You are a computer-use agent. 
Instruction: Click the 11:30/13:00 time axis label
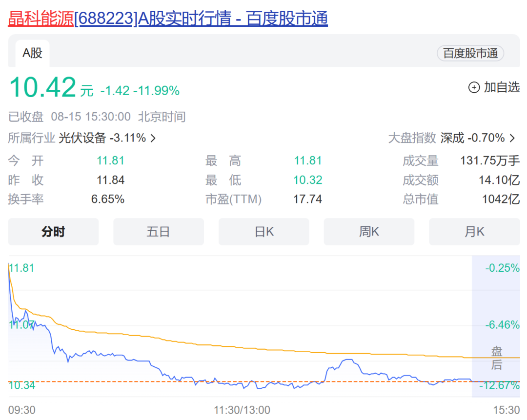pos(242,410)
